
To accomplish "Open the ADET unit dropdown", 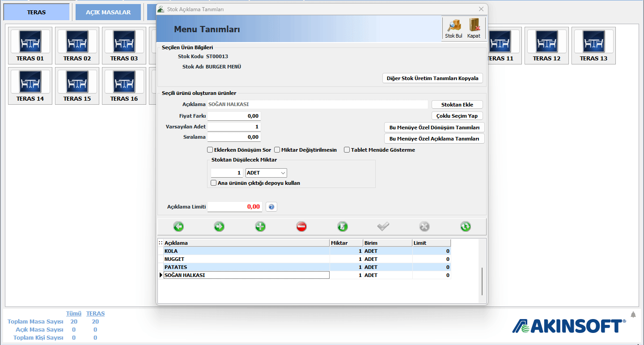I will click(x=266, y=173).
